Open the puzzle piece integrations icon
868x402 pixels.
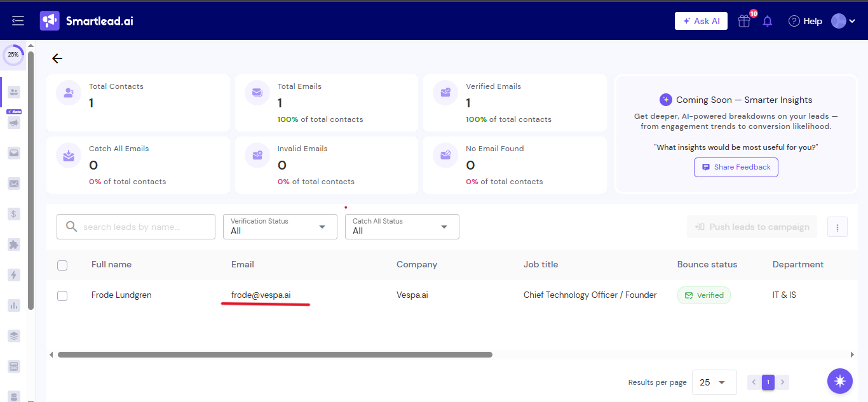point(14,245)
